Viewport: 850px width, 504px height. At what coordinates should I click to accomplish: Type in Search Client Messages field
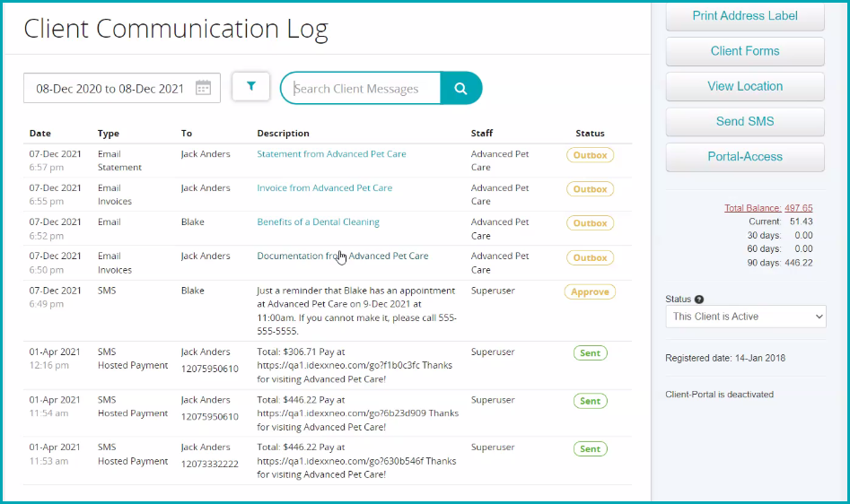pyautogui.click(x=364, y=89)
